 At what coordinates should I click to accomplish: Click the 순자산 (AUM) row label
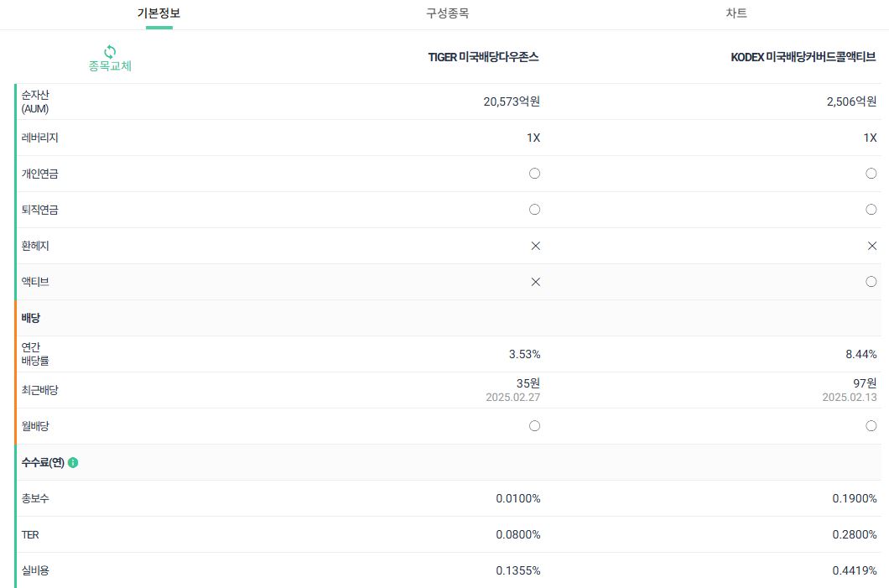35,101
